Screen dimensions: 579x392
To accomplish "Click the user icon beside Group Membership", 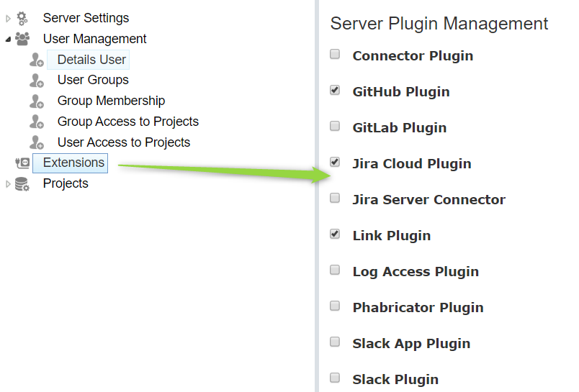I will tap(37, 101).
